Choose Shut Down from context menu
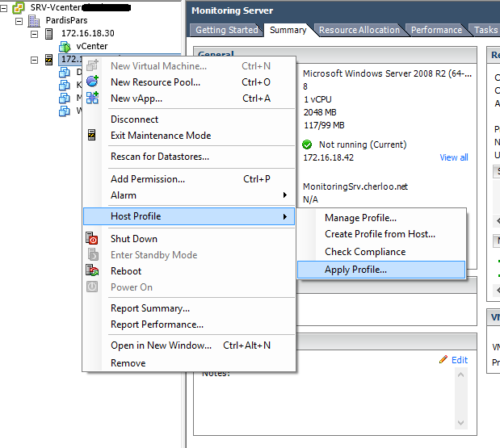The image size is (500, 448). click(189, 239)
